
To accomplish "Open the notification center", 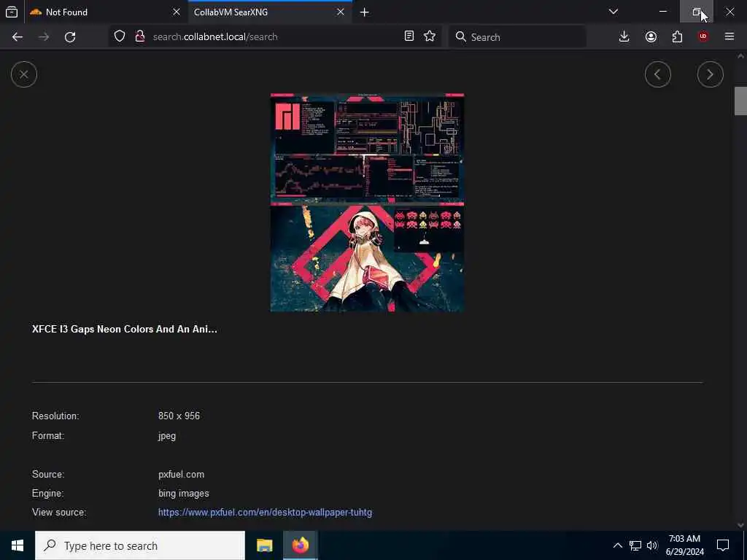I will [x=723, y=545].
